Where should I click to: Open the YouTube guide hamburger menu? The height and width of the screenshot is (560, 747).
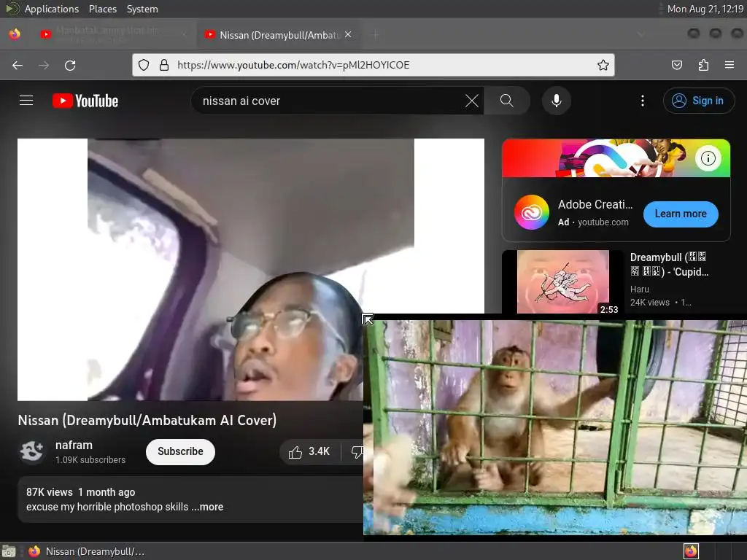(x=26, y=101)
